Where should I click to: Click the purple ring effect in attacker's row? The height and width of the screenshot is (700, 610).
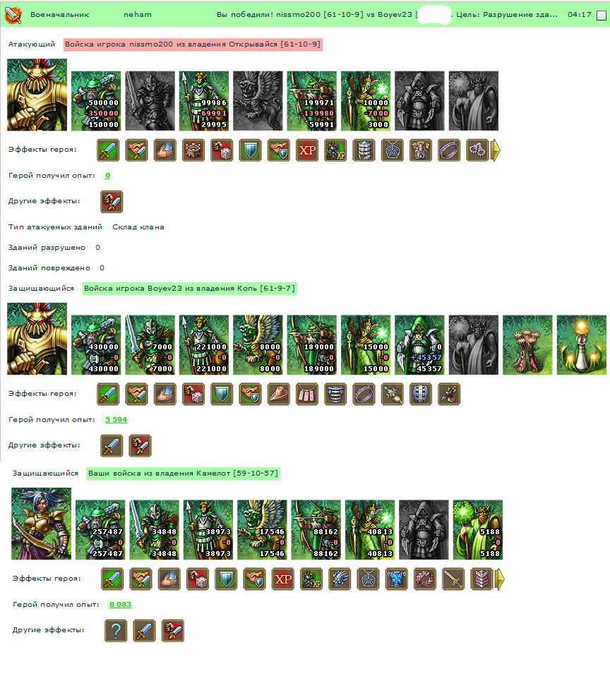[x=449, y=150]
